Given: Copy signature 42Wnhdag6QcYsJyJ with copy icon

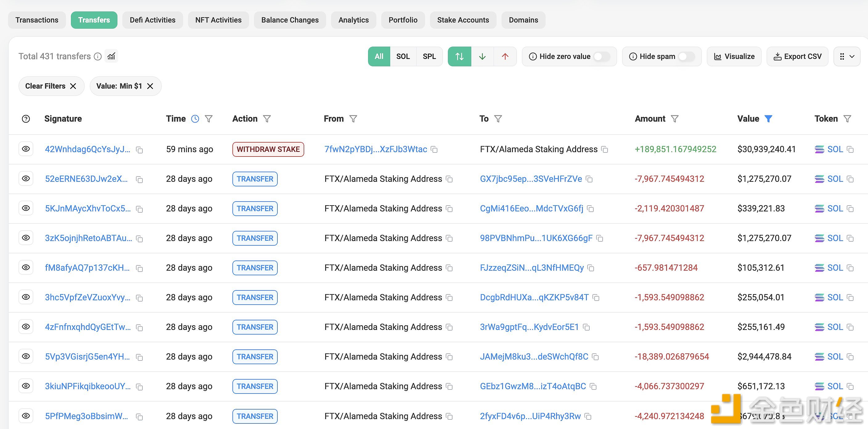Looking at the screenshot, I should pyautogui.click(x=139, y=150).
